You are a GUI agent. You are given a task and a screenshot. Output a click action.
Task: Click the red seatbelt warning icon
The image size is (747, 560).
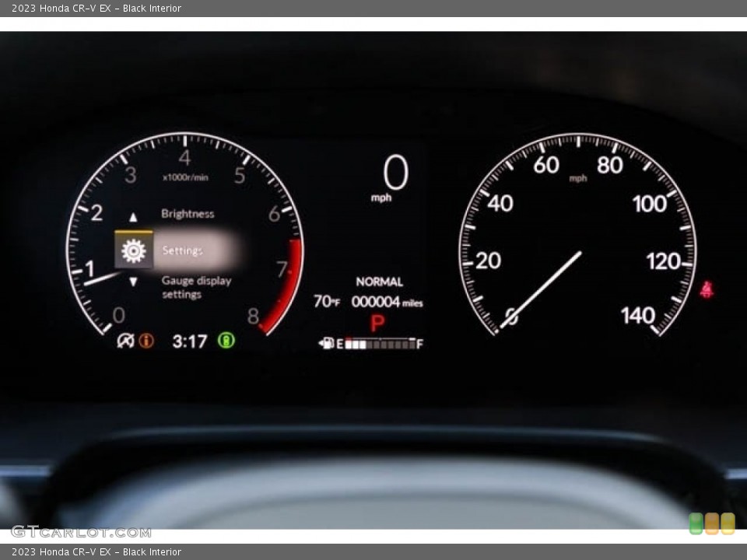coord(707,289)
